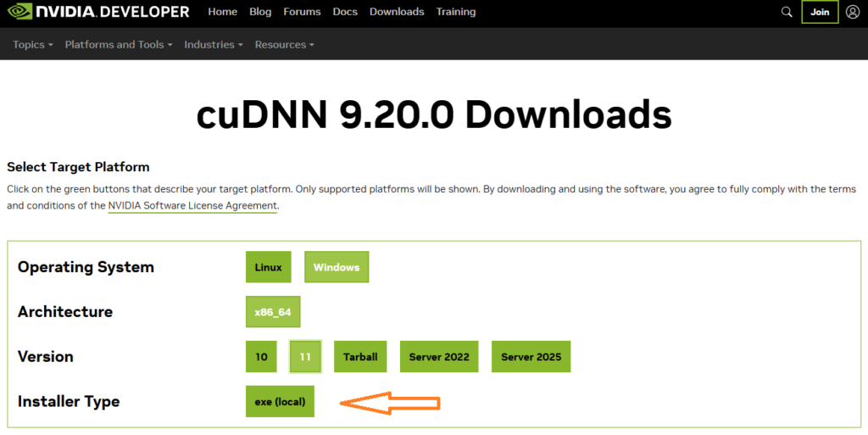
Task: Go to the Blog page
Action: 260,12
